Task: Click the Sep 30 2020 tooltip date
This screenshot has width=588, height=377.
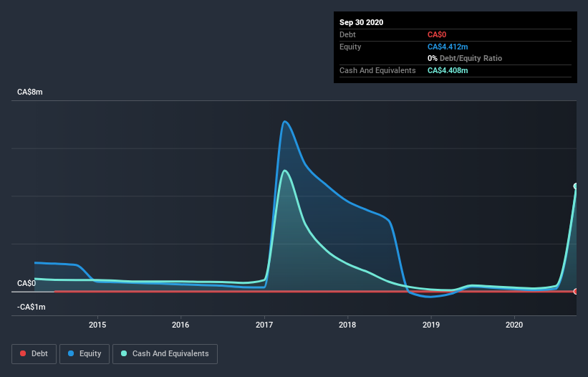Action: (361, 22)
